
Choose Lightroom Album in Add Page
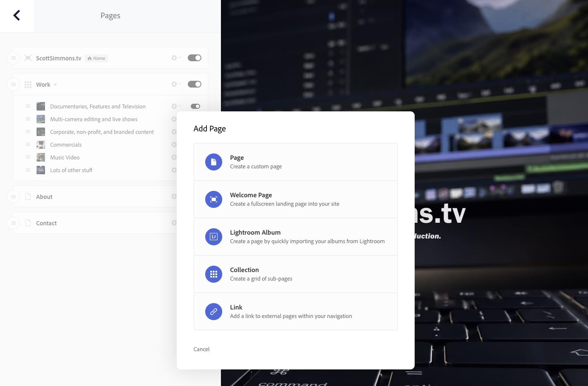(x=296, y=237)
